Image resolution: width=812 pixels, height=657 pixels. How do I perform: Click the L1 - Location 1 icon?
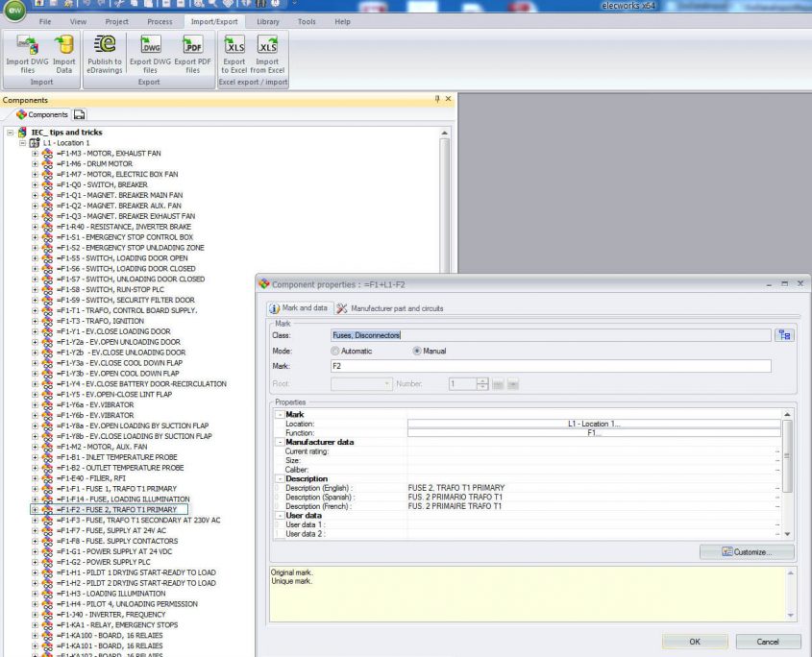[35, 143]
